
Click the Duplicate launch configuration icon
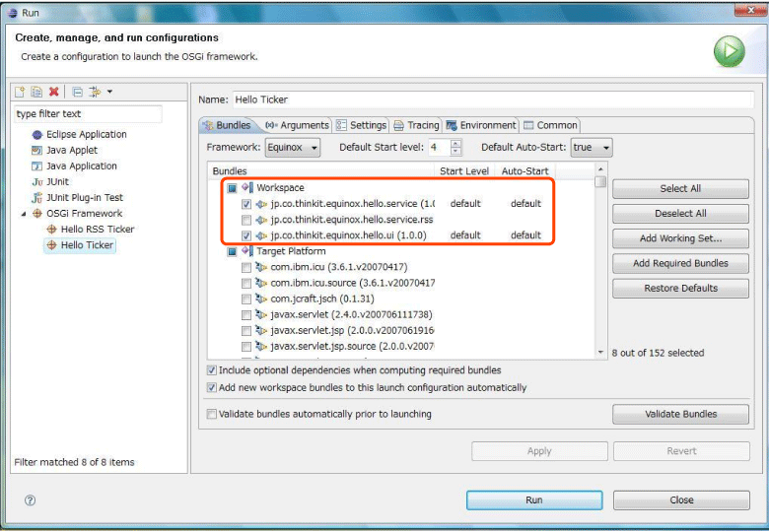[36, 92]
